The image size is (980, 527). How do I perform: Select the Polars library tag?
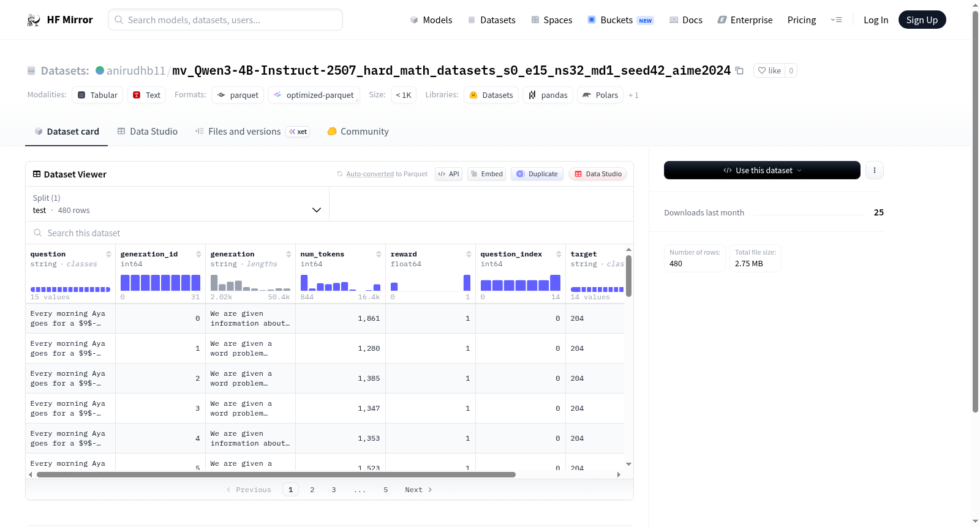[x=600, y=95]
